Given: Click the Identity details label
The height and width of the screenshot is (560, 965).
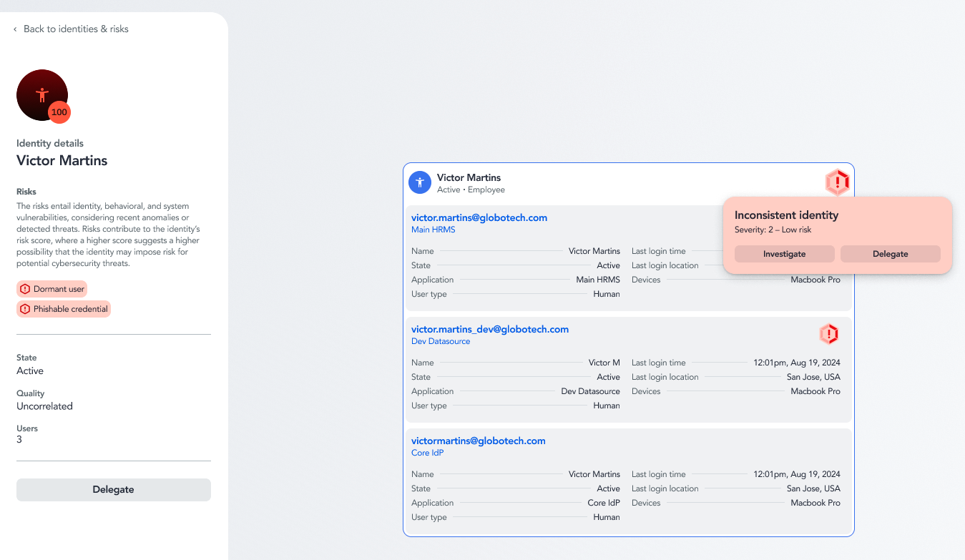Looking at the screenshot, I should [50, 144].
